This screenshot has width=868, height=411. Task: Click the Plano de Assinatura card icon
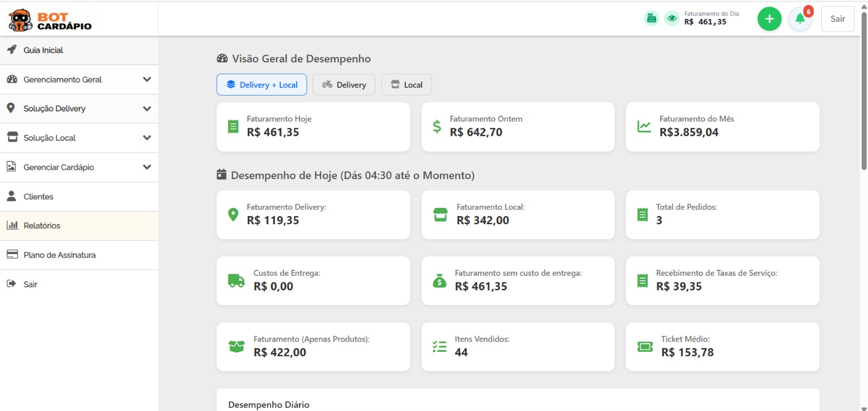pyautogui.click(x=12, y=255)
